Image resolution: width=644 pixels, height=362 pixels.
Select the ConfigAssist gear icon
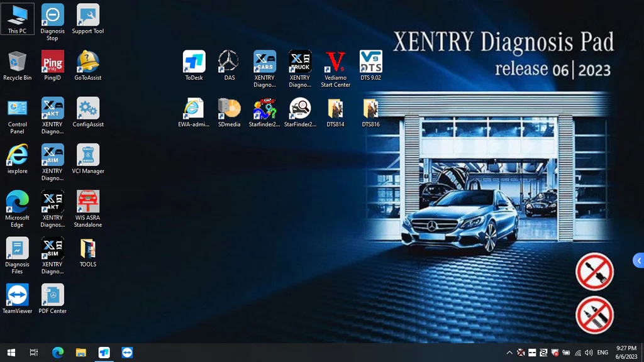tap(88, 109)
